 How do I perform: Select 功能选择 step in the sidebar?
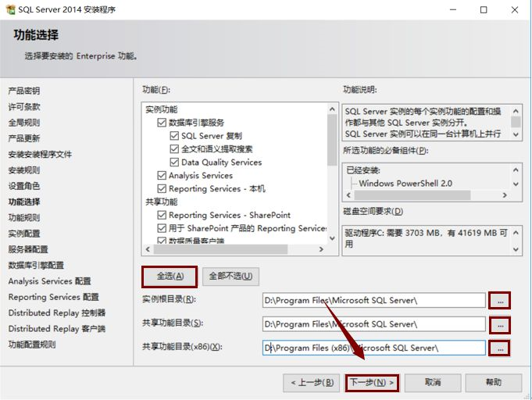pyautogui.click(x=24, y=202)
